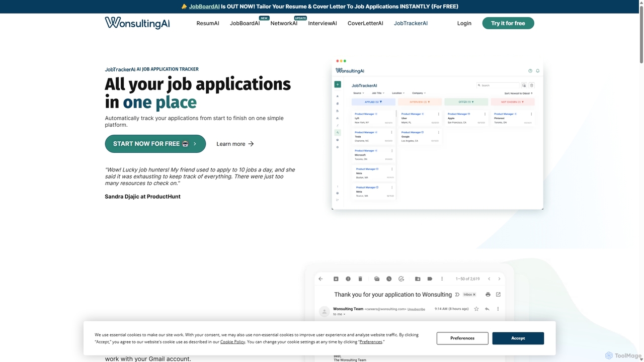Open ResumAI from the navigation bar
Viewport: 644px width, 362px height.
(208, 23)
